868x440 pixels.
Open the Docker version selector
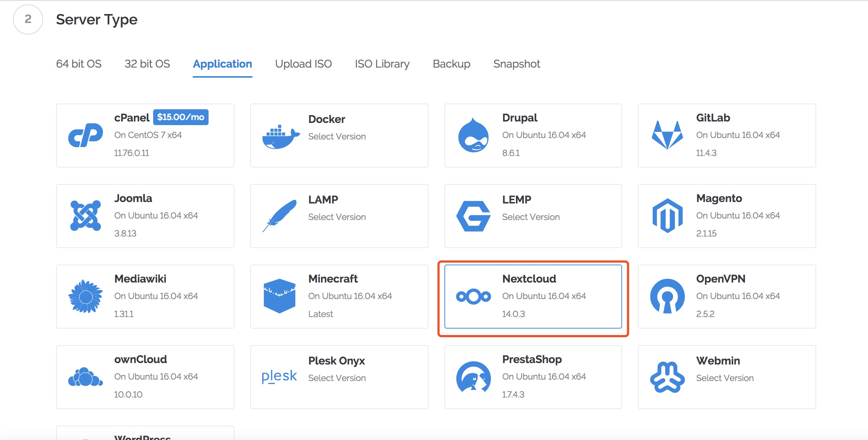pos(337,136)
